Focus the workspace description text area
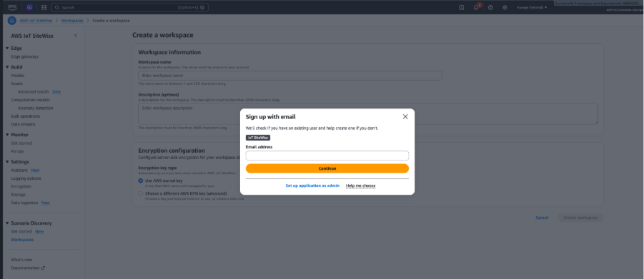The height and width of the screenshot is (279, 644). click(368, 113)
